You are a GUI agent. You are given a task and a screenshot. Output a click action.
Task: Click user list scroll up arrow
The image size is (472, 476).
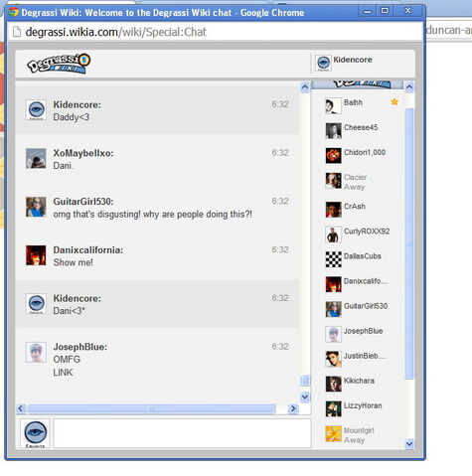409,87
